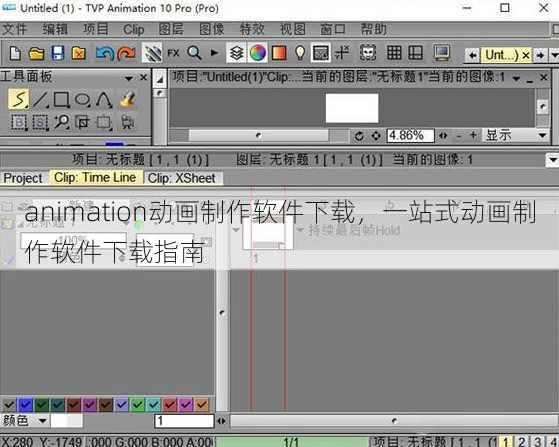Redo with the orange curved arrow
Screen dimensions: 559x447
point(127,53)
